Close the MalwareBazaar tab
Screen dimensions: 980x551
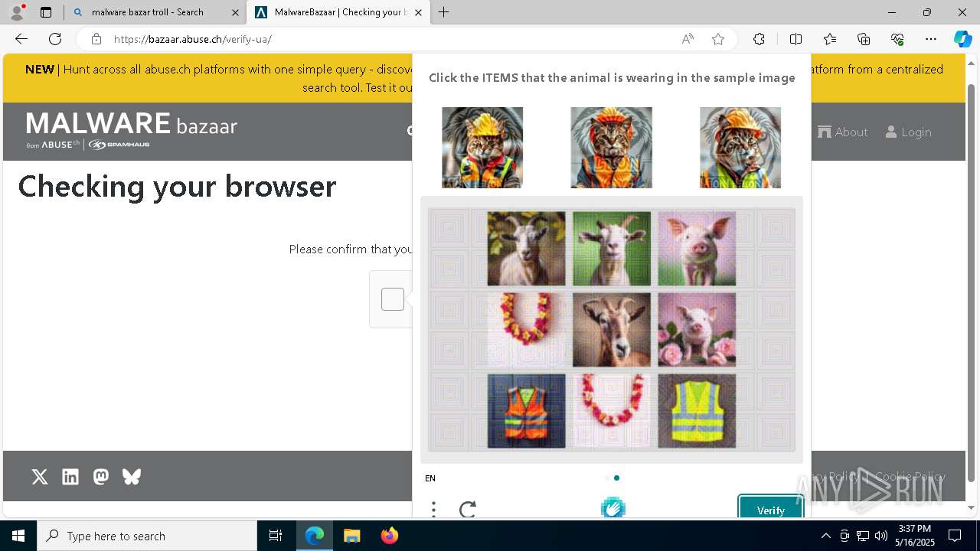[418, 12]
